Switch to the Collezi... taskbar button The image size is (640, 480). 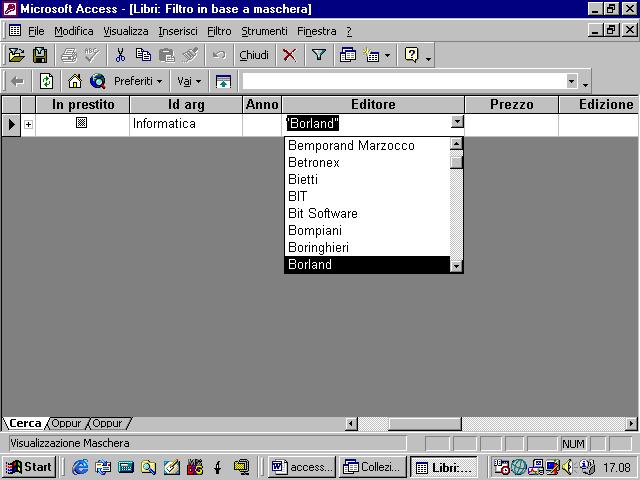tap(372, 467)
